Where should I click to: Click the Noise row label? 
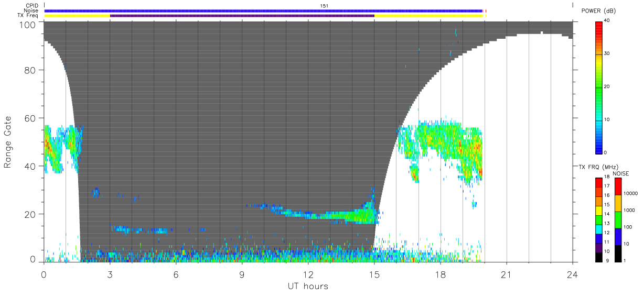coord(31,10)
